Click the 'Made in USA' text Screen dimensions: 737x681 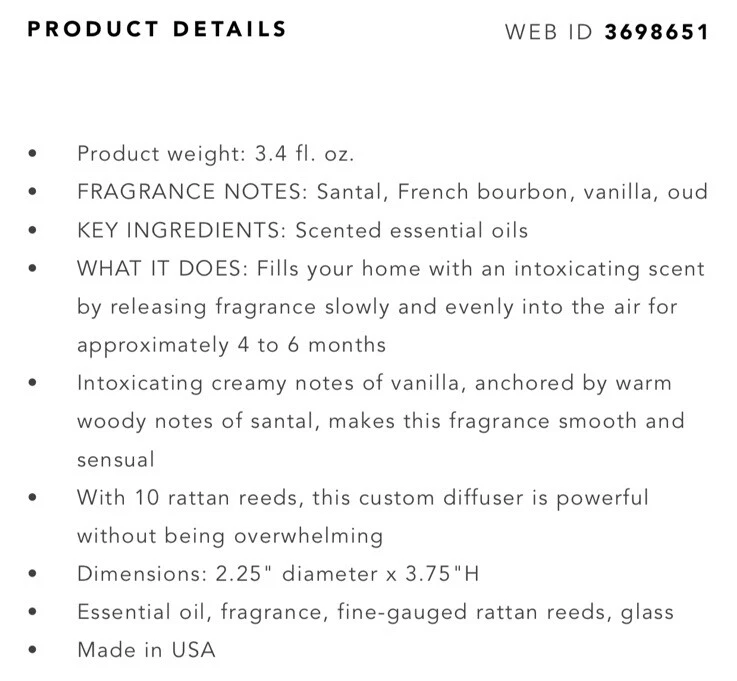[x=146, y=650]
